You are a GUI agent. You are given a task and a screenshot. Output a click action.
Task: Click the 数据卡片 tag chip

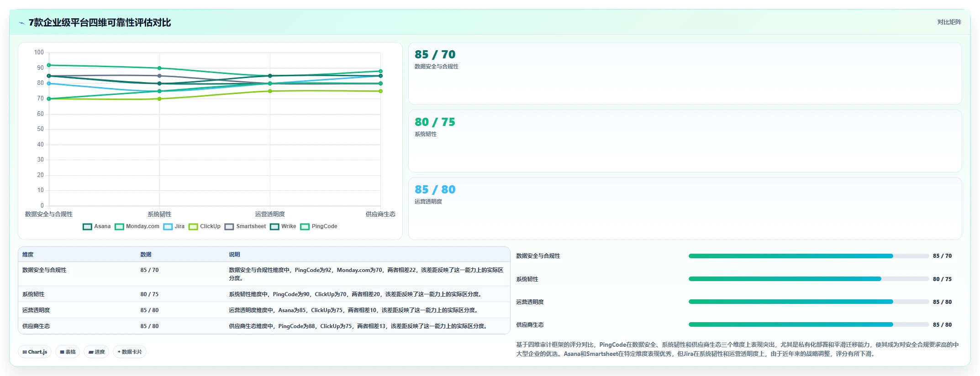point(130,352)
